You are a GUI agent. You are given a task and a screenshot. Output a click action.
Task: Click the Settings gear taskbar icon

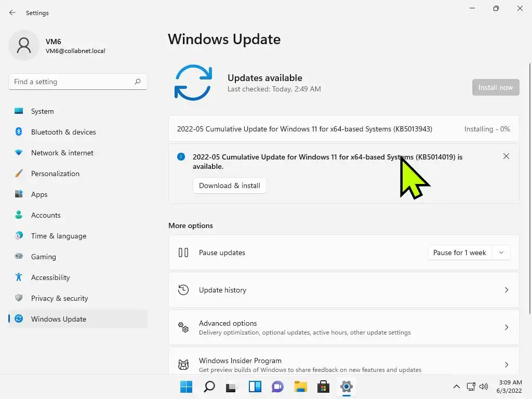(347, 387)
